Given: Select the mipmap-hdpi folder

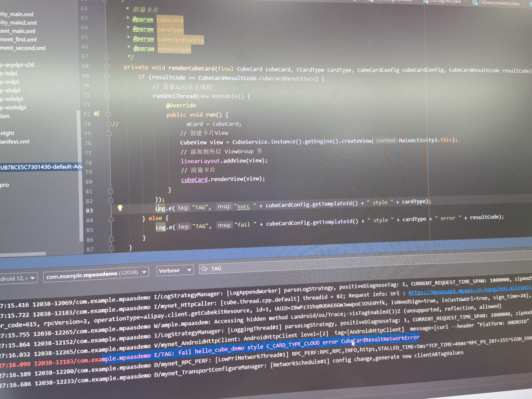Looking at the screenshot, I should pyautogui.click(x=9, y=73).
